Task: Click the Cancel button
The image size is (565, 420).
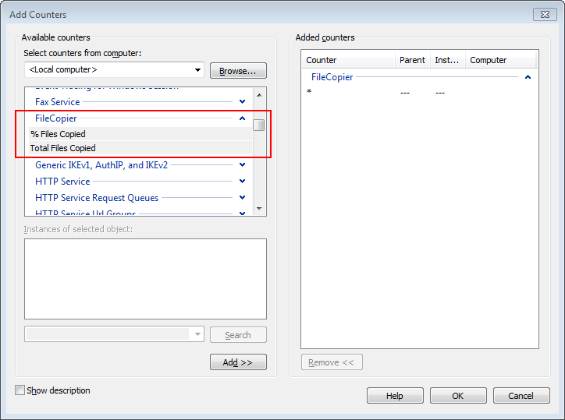Action: pyautogui.click(x=521, y=396)
